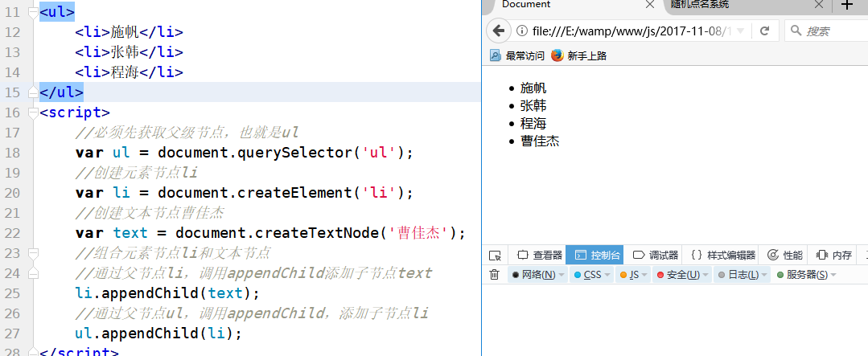
Task: Click the 新手上路 Firefox bookmark icon
Action: [x=557, y=55]
